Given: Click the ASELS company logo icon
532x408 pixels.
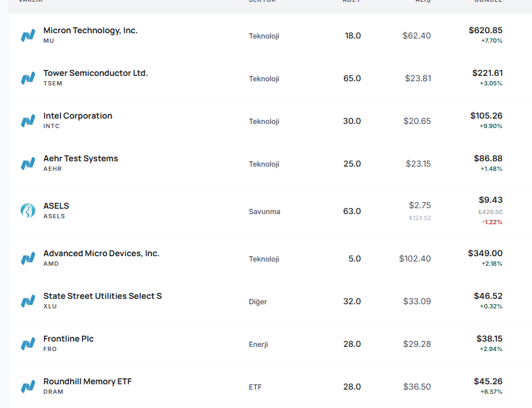Looking at the screenshot, I should [28, 211].
